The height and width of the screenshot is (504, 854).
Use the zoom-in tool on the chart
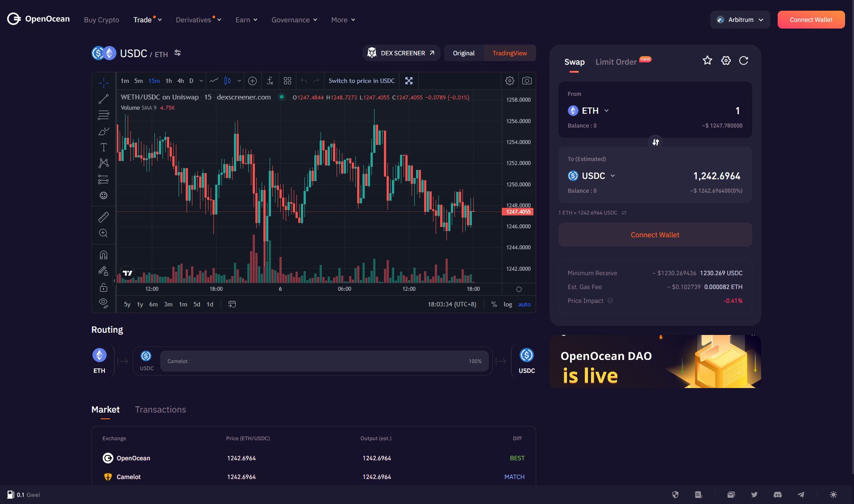pyautogui.click(x=104, y=233)
